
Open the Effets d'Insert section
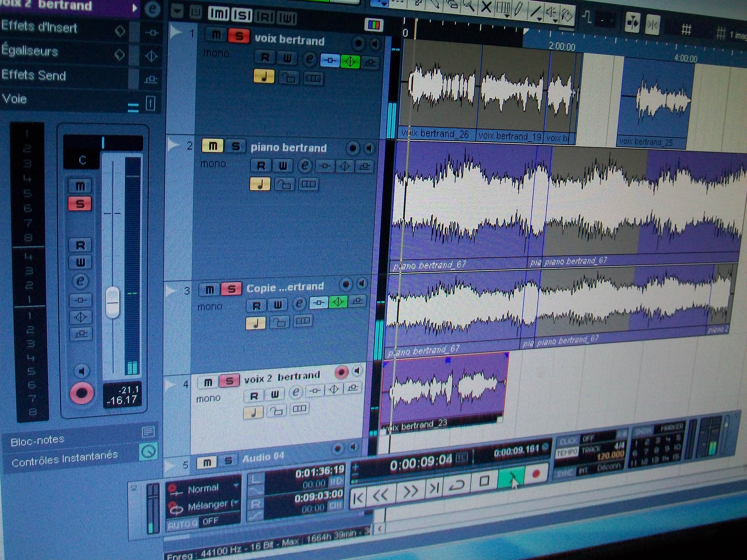[40, 27]
